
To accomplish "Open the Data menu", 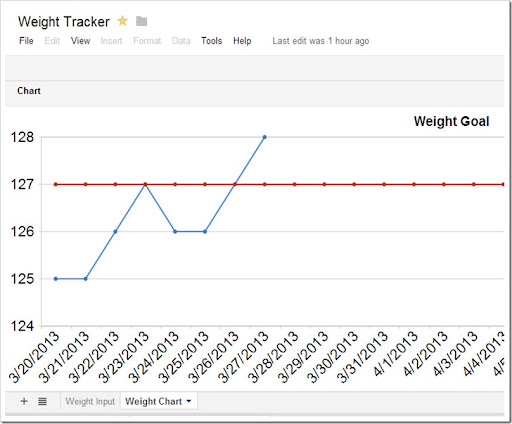I will [x=181, y=41].
